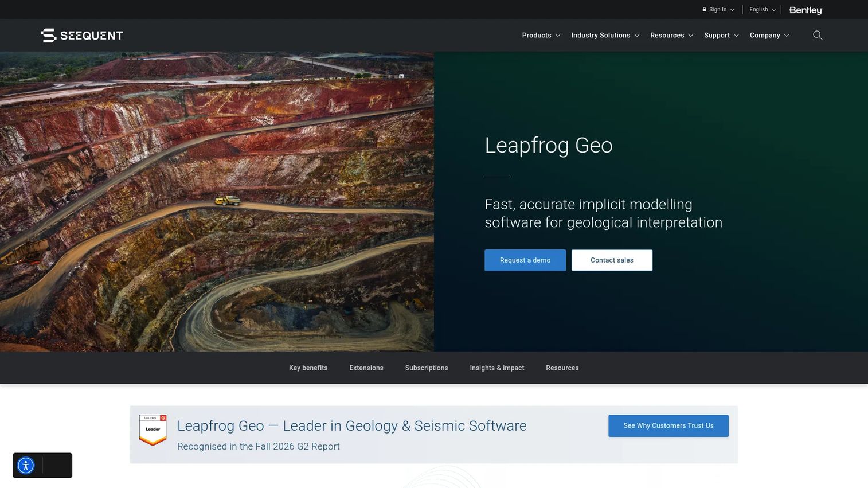868x488 pixels.
Task: Open the English language selector
Action: pyautogui.click(x=763, y=10)
